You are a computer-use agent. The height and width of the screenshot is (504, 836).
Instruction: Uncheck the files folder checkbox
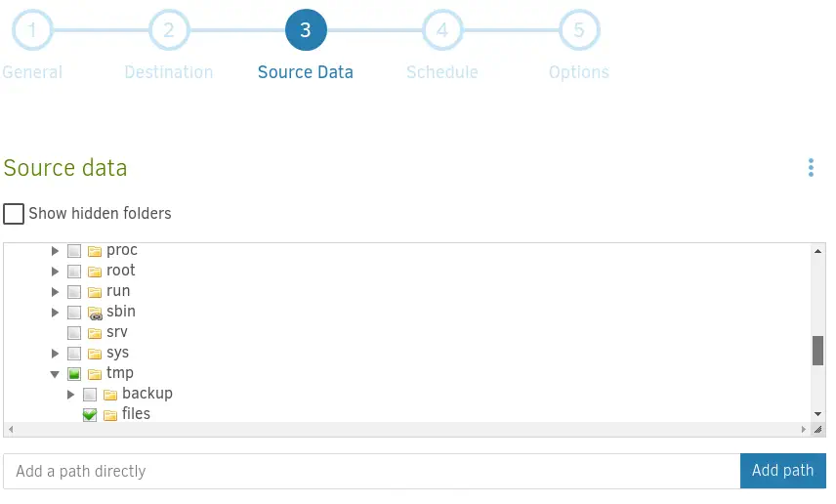90,415
